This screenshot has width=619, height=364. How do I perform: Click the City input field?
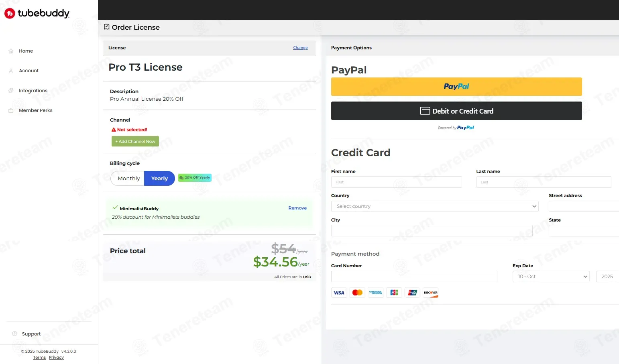coord(432,231)
